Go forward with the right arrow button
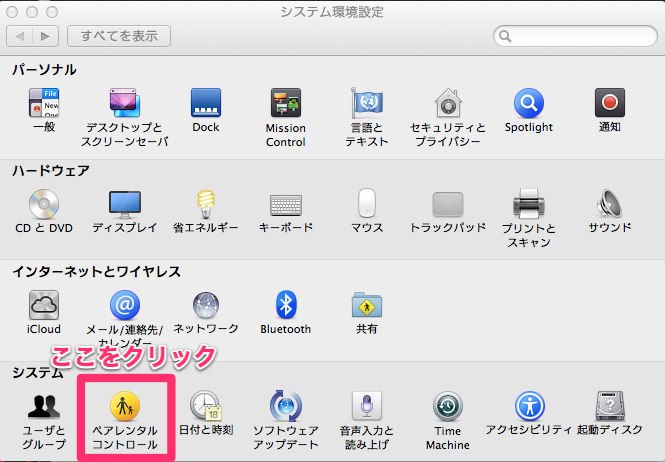Image resolution: width=665 pixels, height=462 pixels. [x=45, y=36]
